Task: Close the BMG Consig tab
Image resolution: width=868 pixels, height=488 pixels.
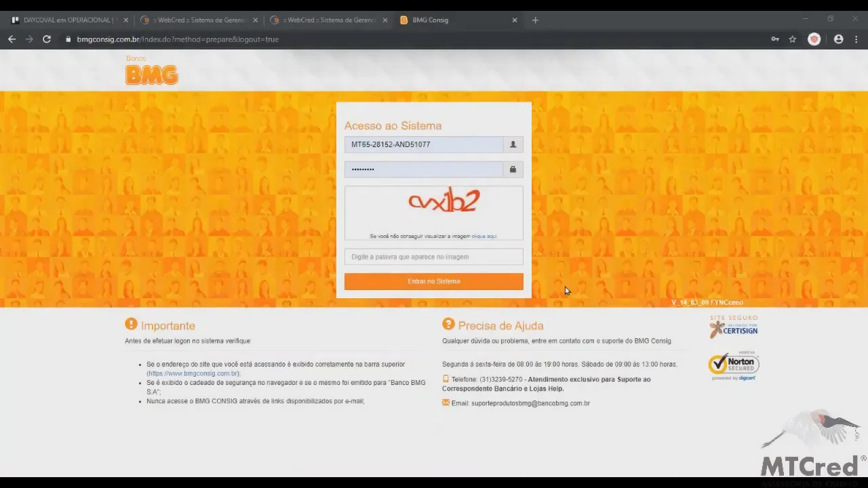Action: tap(515, 20)
